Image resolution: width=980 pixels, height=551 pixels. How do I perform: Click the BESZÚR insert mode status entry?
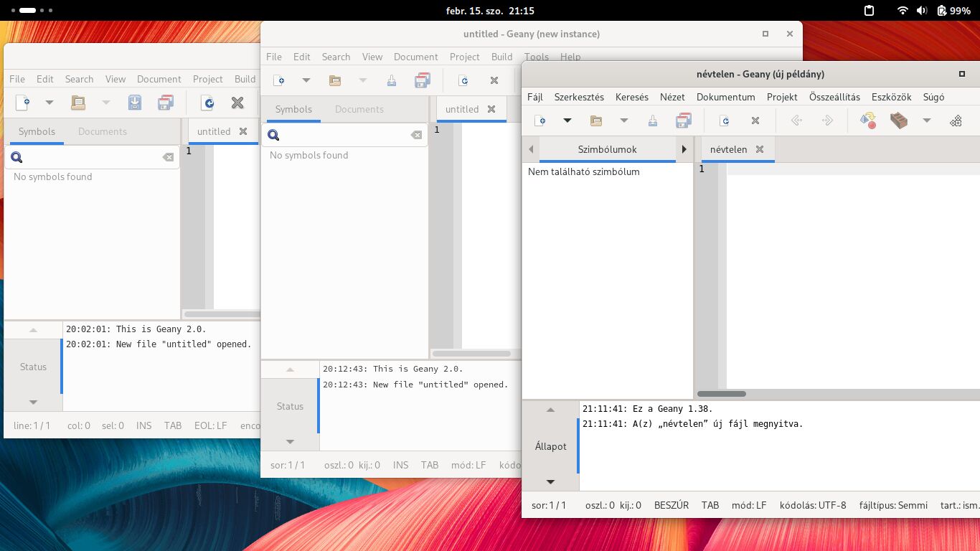[671, 505]
